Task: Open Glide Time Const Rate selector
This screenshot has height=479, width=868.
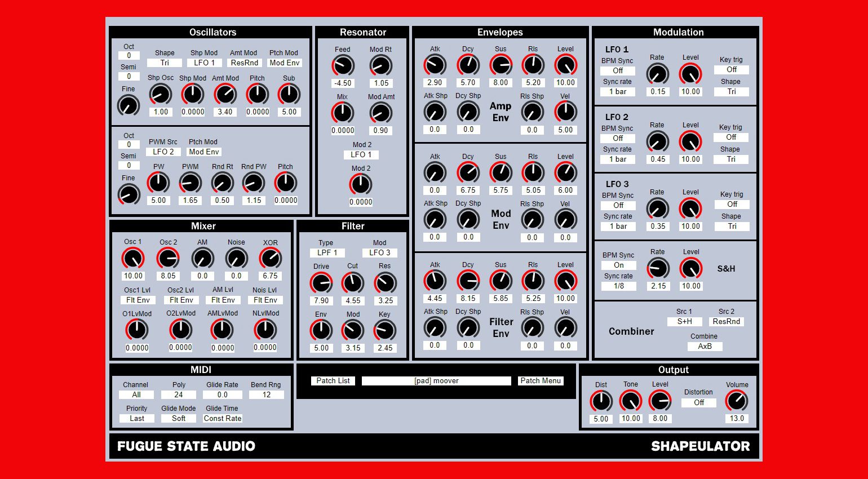Action: [223, 418]
